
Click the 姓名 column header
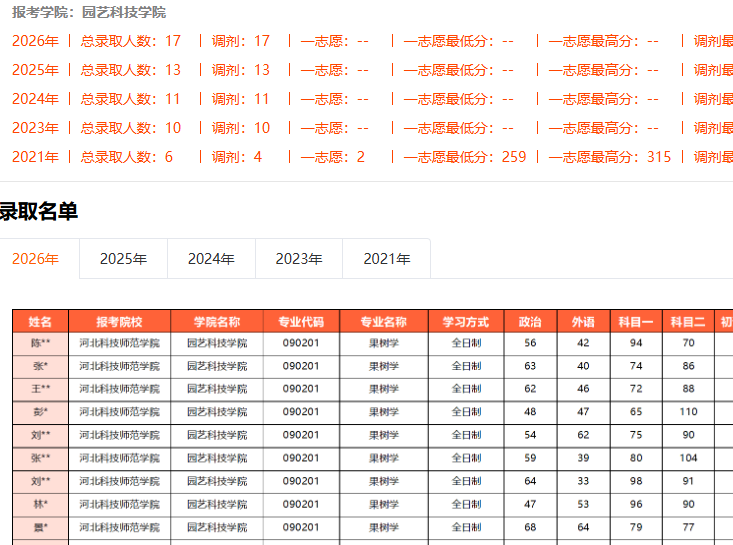pyautogui.click(x=40, y=322)
